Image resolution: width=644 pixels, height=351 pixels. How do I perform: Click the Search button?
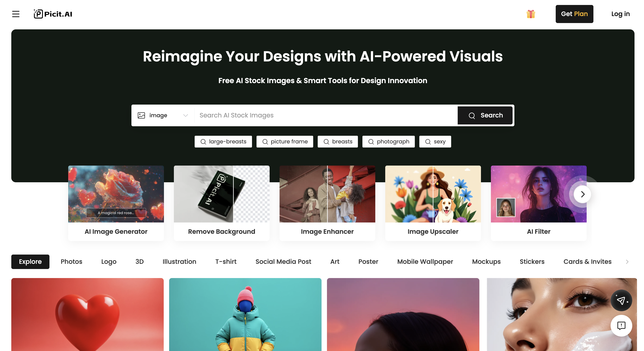tap(485, 115)
